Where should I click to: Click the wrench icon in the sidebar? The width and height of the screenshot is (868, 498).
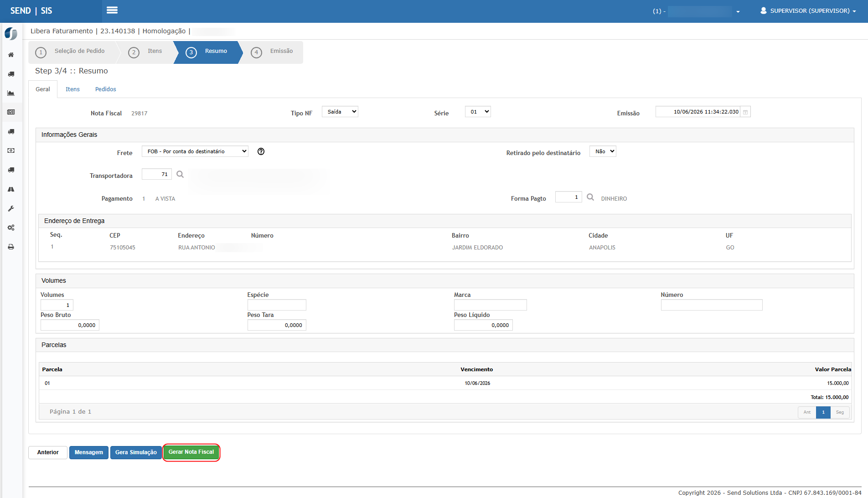11,208
